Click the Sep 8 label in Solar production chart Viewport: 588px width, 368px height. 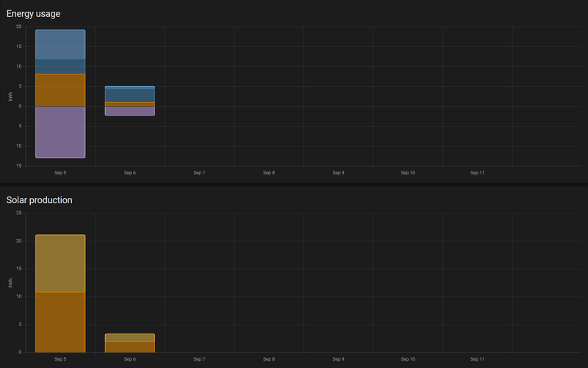click(269, 359)
